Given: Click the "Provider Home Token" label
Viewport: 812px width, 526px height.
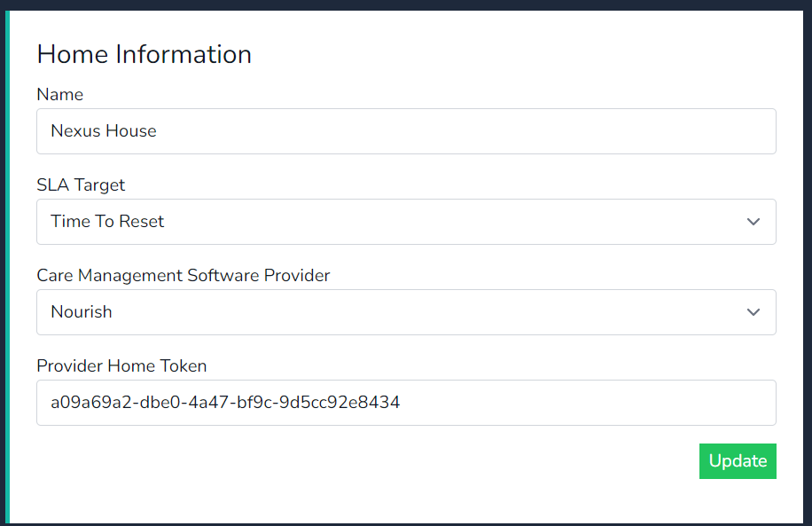Looking at the screenshot, I should 121,365.
